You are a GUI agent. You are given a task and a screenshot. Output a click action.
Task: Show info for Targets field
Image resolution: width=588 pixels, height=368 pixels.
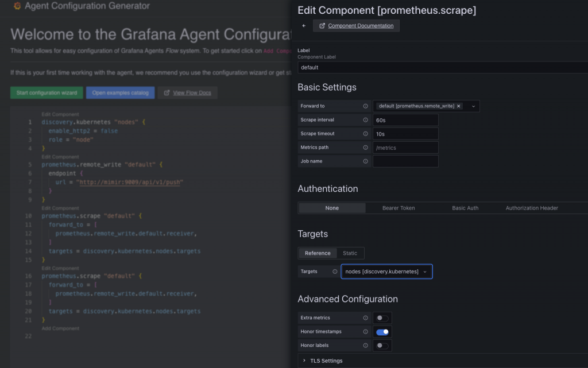tap(335, 272)
